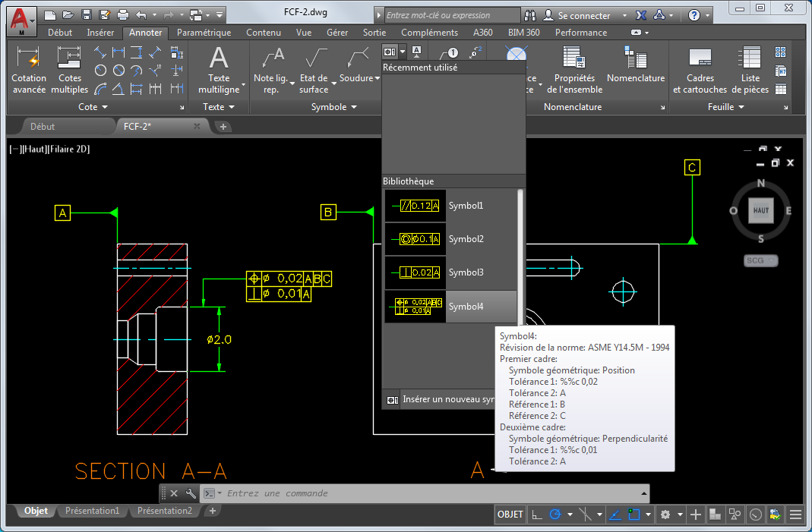Expand the Feuille panel dropdown

[726, 106]
